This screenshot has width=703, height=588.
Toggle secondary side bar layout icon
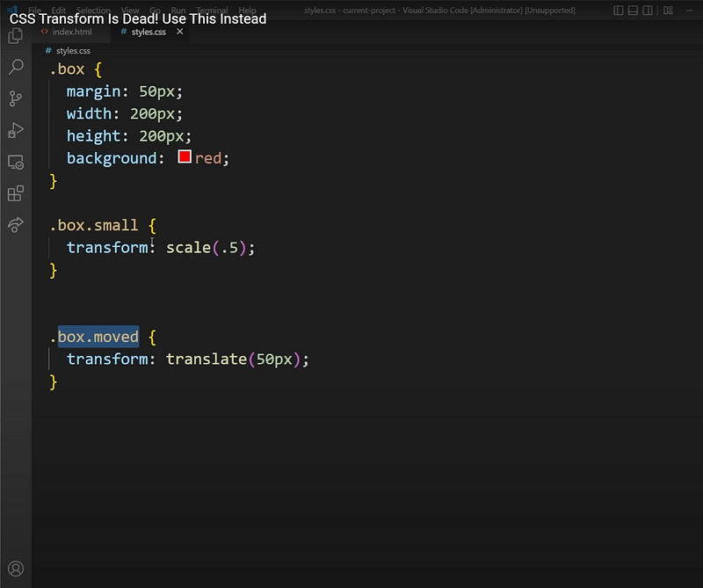(x=648, y=11)
